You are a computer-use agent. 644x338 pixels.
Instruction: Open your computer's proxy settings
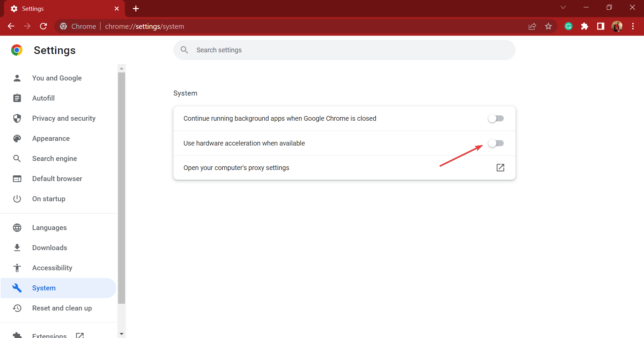(500, 167)
